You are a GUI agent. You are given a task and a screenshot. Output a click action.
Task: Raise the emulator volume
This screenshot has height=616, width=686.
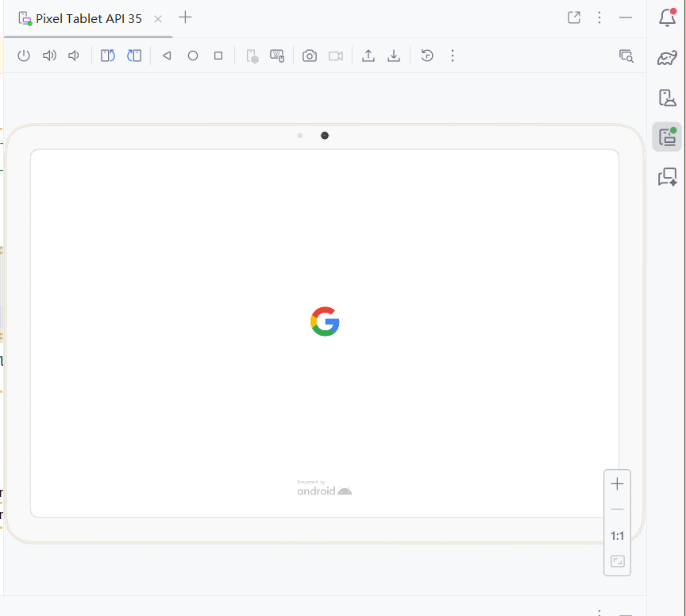(x=49, y=56)
